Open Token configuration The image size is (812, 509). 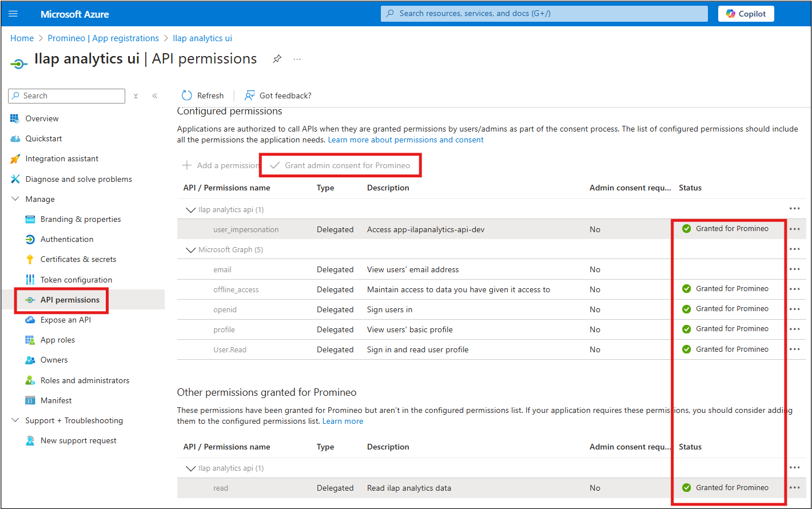click(x=76, y=280)
